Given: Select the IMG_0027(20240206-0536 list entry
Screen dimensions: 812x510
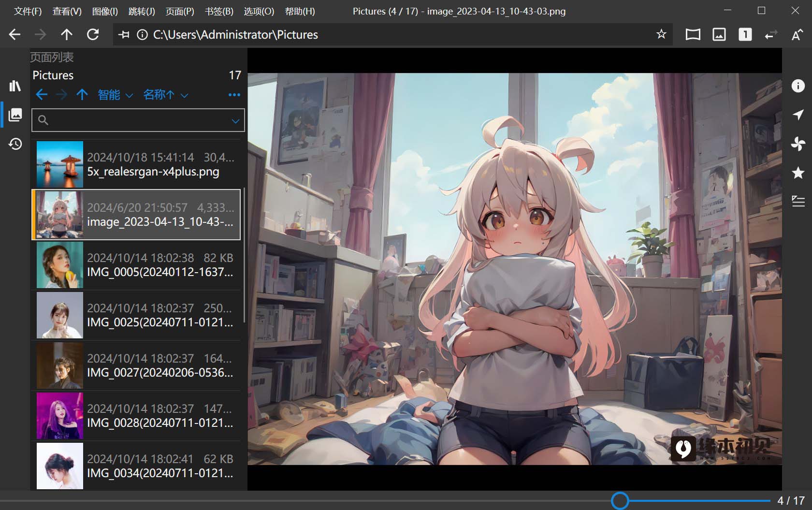Looking at the screenshot, I should point(136,365).
